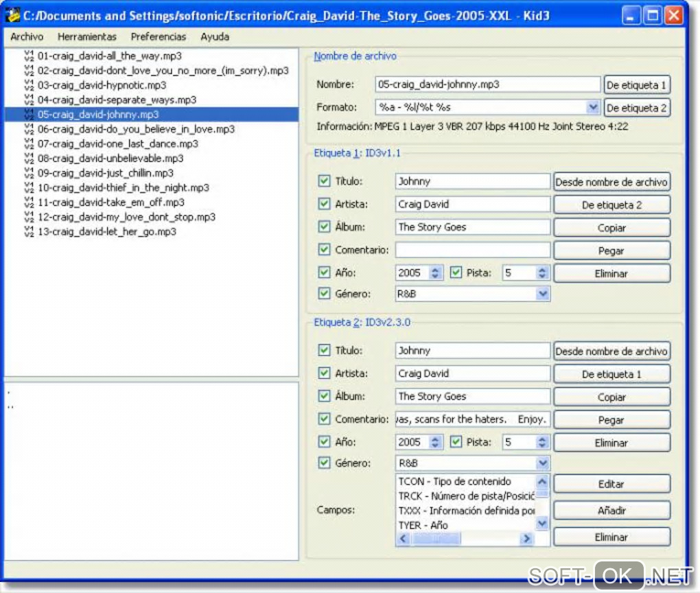Click the tag icon beside 07-craig_david-one_last_dance.mp3
The width and height of the screenshot is (700, 593).
pos(29,144)
